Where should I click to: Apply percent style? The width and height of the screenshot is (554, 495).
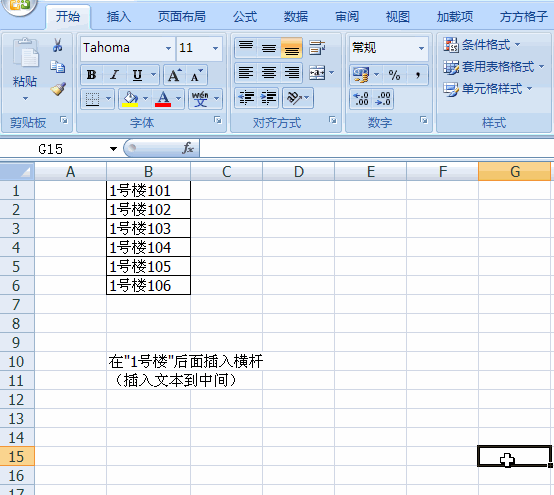394,75
